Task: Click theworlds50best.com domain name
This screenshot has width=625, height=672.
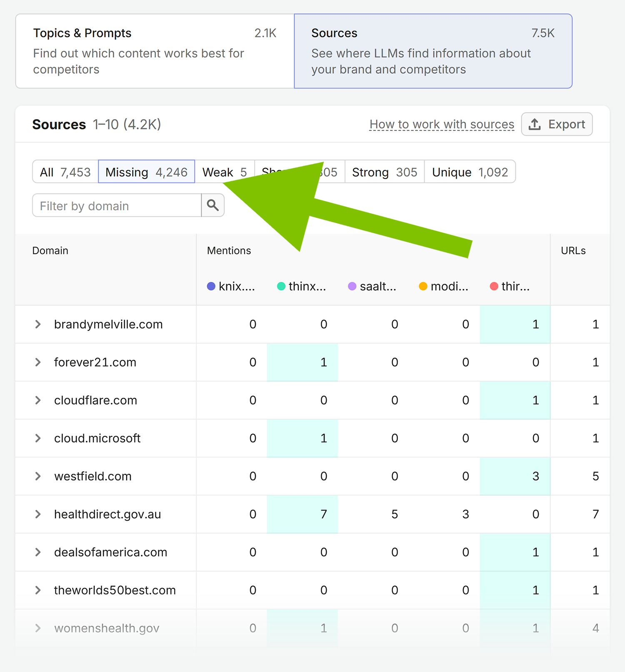Action: pyautogui.click(x=115, y=590)
